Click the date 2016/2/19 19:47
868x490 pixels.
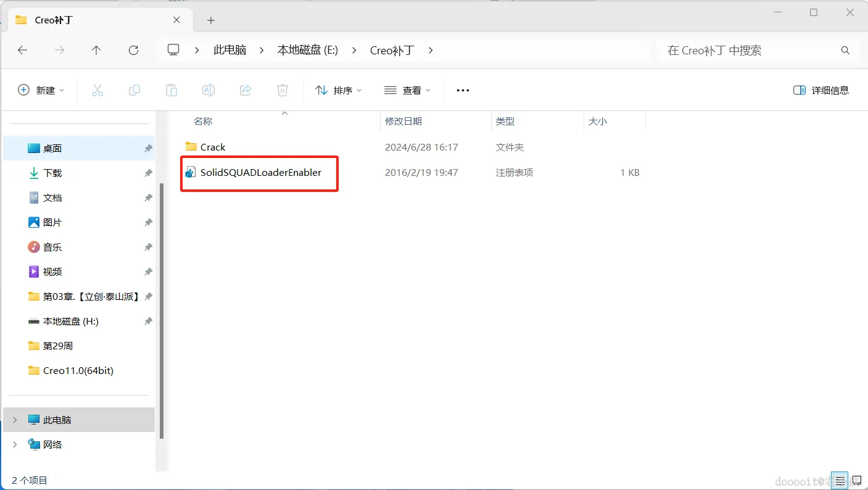[421, 172]
